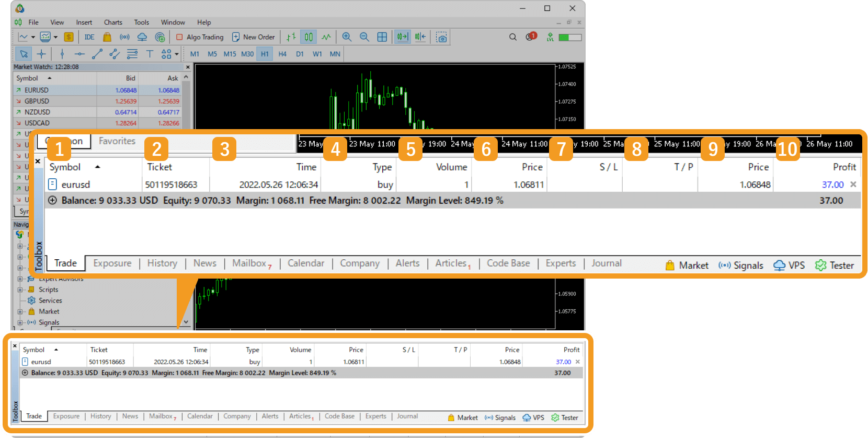The height and width of the screenshot is (438, 868).
Task: Open the Insert menu
Action: (84, 22)
